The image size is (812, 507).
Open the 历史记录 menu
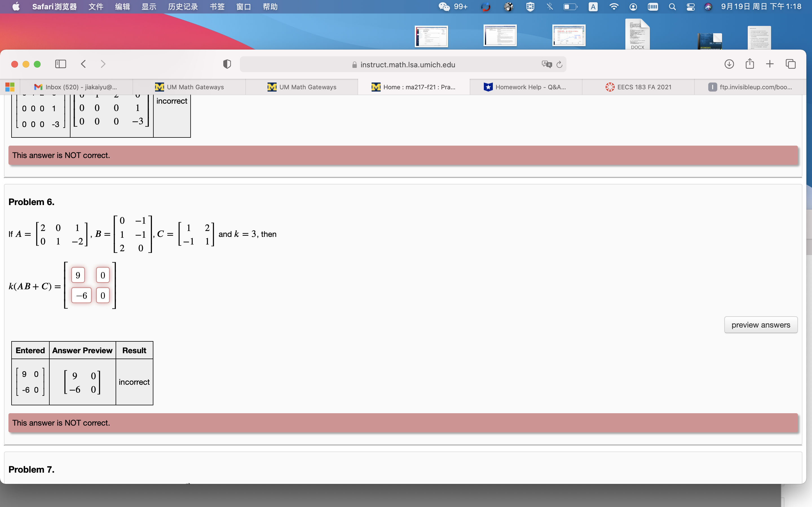pyautogui.click(x=183, y=7)
